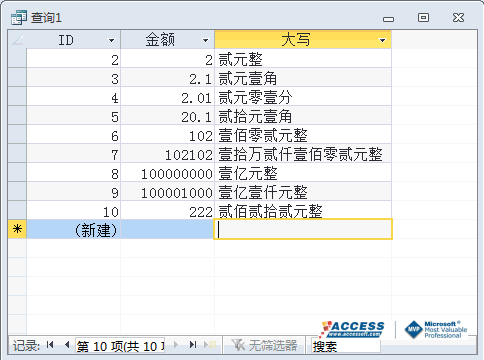484x360 pixels.
Task: Click the active empty 大写 cell in new row
Action: pyautogui.click(x=303, y=229)
